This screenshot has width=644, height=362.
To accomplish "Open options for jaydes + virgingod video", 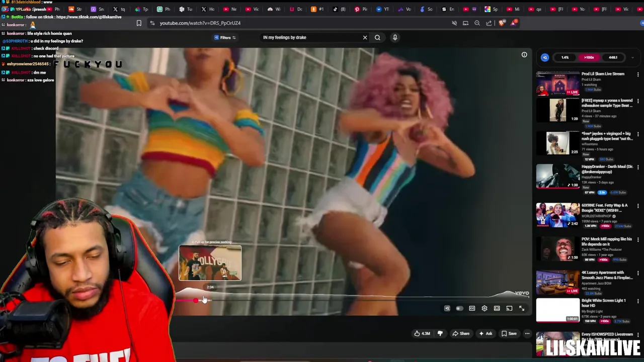I will tap(638, 133).
